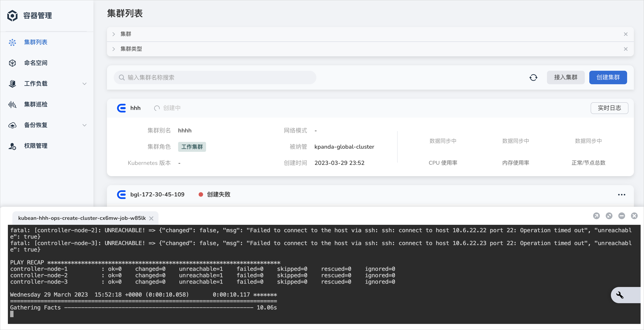Remove the 集群 filter with X
644x330 pixels.
pos(626,34)
